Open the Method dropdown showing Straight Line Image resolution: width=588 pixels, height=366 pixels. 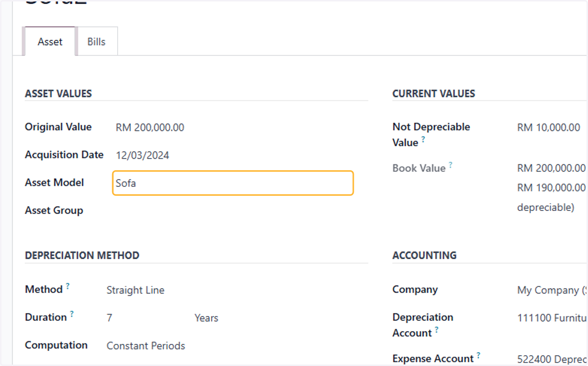click(x=136, y=290)
